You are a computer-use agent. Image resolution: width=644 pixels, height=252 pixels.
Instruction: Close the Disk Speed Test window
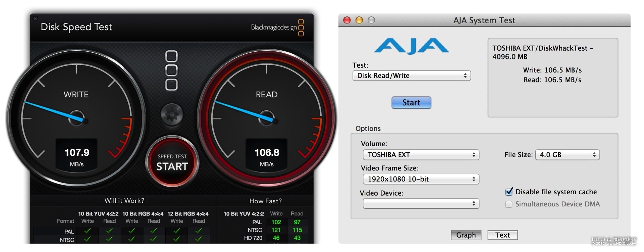pyautogui.click(x=35, y=19)
